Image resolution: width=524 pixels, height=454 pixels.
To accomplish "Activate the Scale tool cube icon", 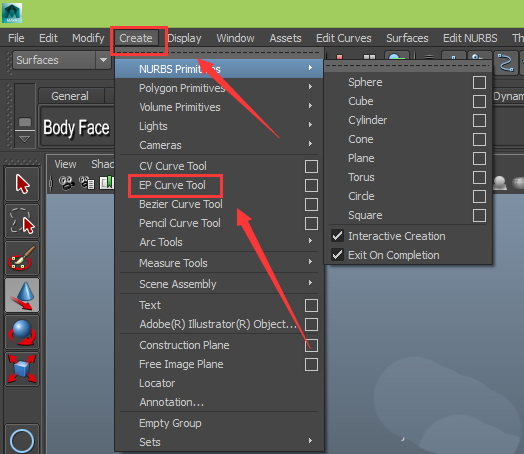I will pos(22,369).
